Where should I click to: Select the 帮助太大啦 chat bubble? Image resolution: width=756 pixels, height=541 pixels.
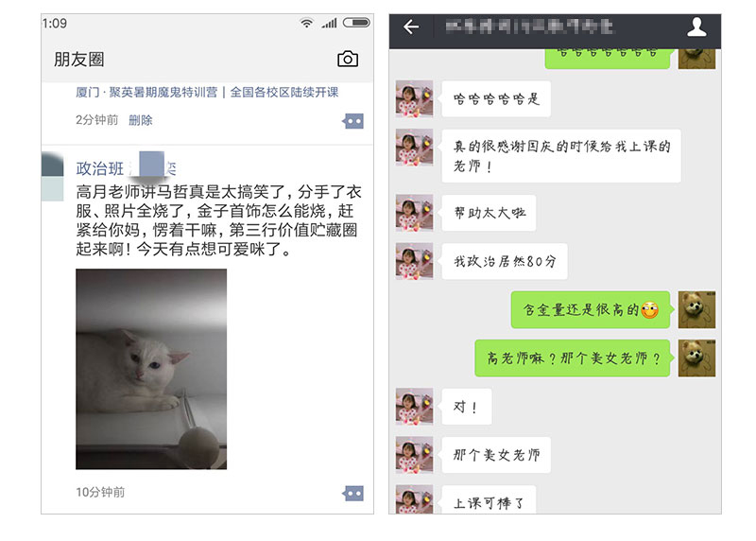click(489, 213)
